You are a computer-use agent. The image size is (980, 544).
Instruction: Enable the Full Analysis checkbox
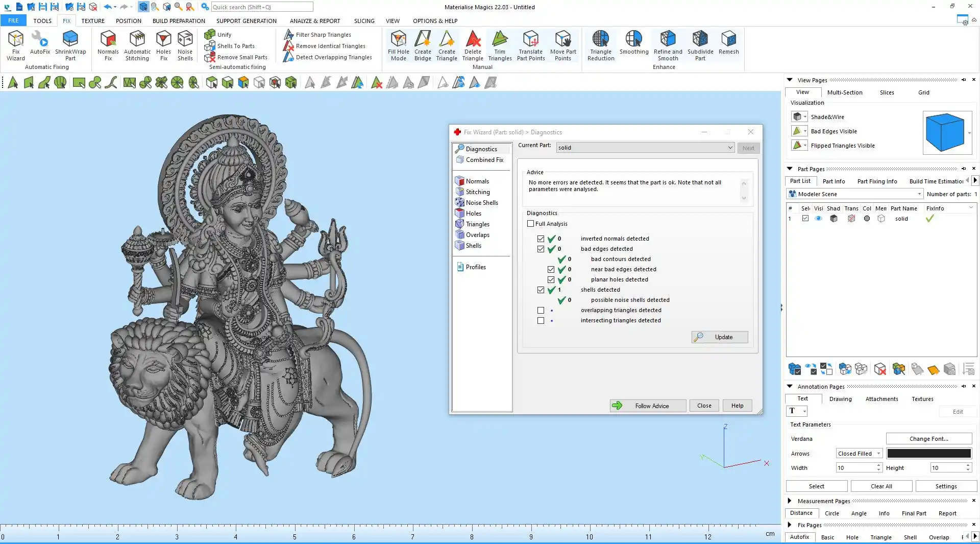[x=531, y=224]
